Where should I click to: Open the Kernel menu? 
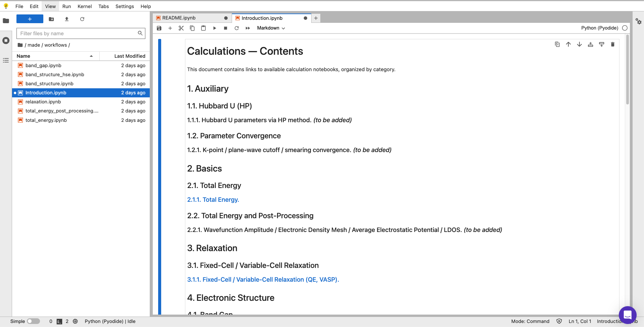pyautogui.click(x=85, y=6)
